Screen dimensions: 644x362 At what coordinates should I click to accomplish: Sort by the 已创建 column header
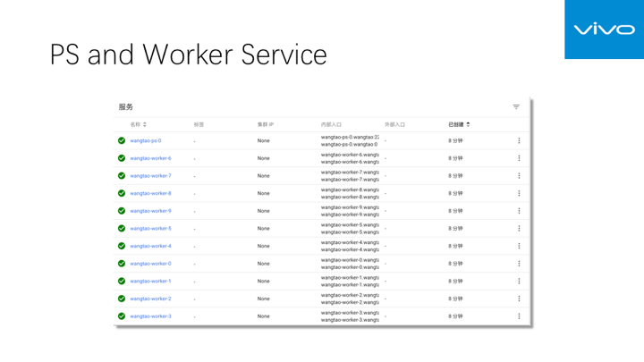coord(459,124)
